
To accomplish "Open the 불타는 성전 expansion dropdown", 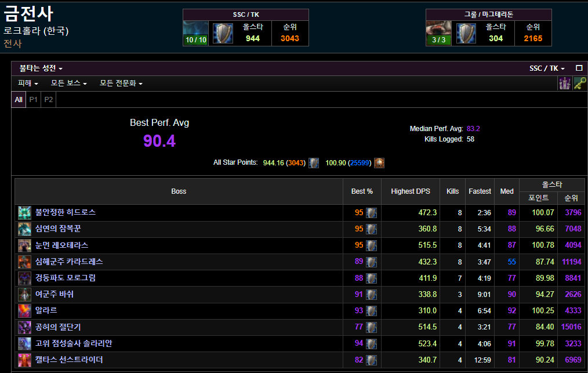I will [41, 68].
